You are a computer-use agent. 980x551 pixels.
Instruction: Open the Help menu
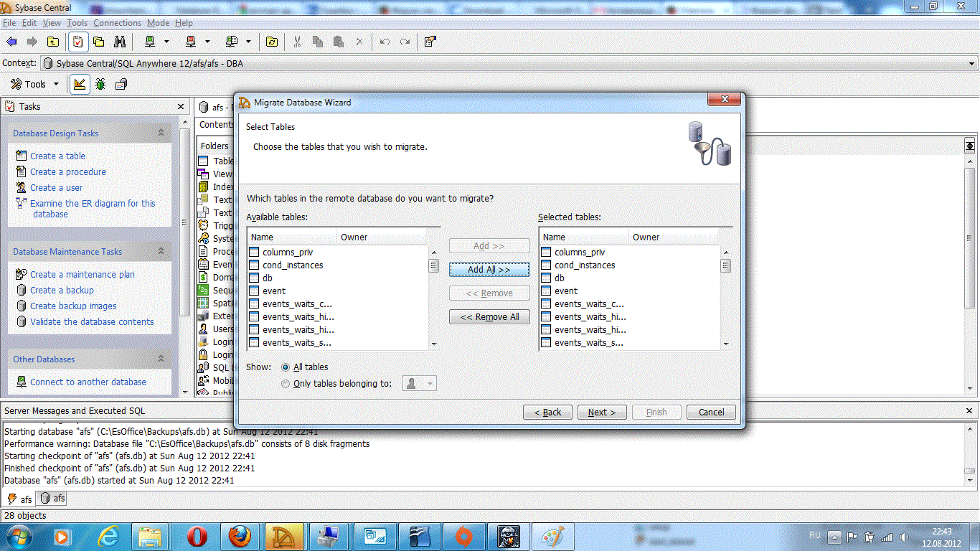click(x=184, y=23)
